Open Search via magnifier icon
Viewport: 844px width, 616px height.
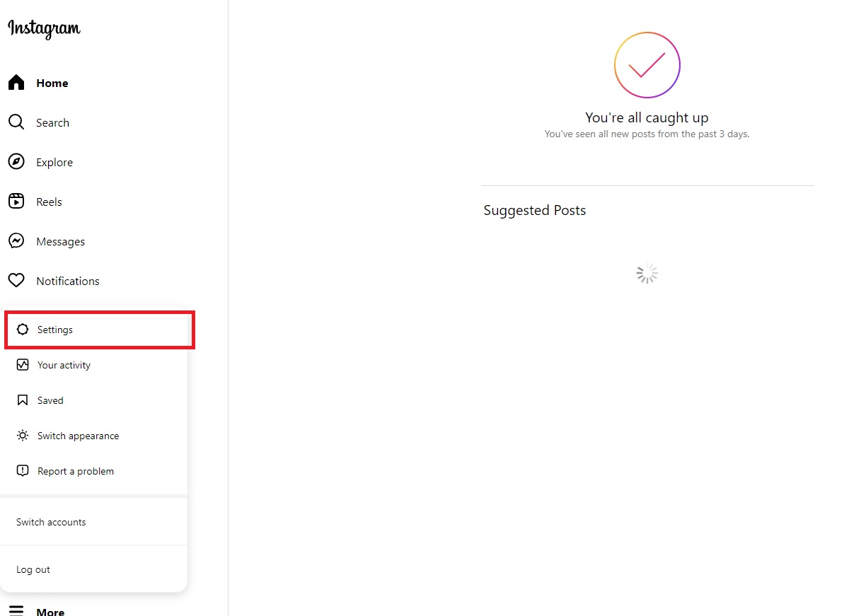click(x=16, y=122)
